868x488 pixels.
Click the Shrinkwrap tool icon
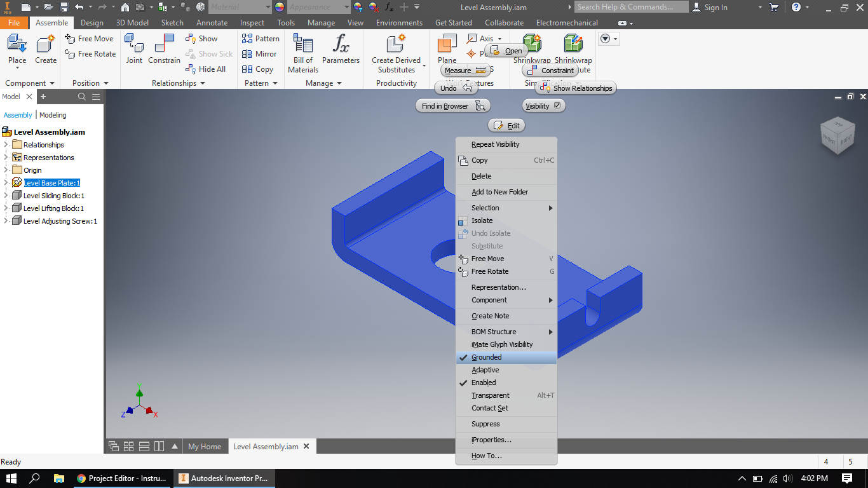coord(531,44)
